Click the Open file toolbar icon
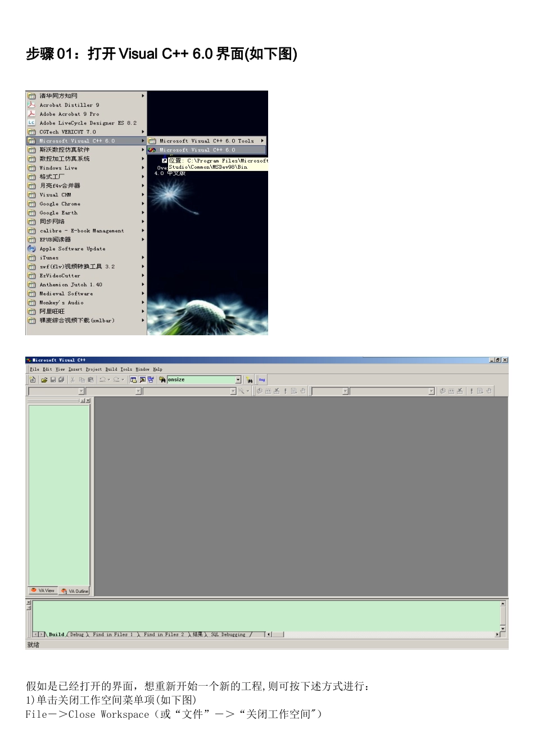534x756 pixels. pyautogui.click(x=44, y=380)
